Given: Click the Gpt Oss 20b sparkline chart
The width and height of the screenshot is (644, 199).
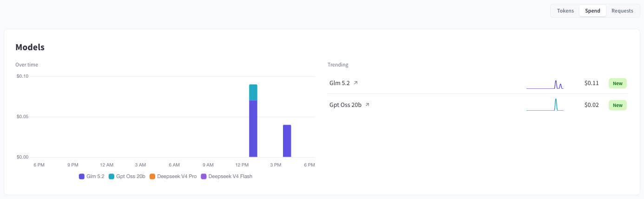Looking at the screenshot, I should pyautogui.click(x=545, y=105).
